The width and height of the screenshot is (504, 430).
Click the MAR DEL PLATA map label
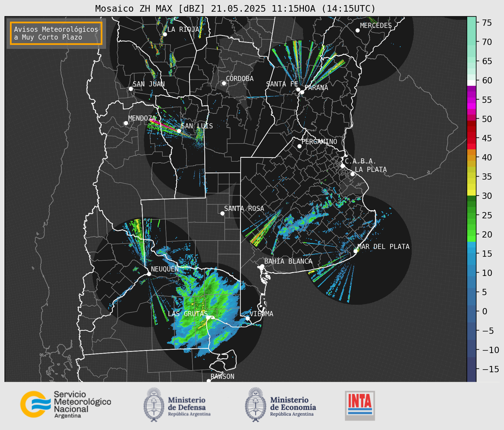click(x=383, y=247)
